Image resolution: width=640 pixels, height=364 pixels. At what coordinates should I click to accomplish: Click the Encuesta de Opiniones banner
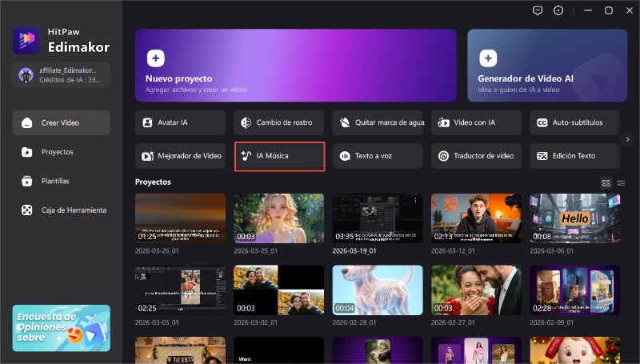pos(62,328)
